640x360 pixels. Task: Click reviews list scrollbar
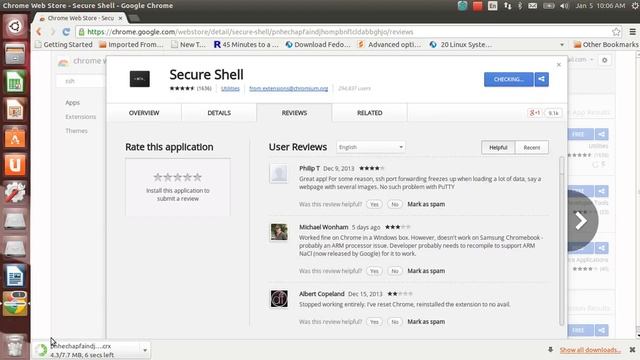click(562, 241)
